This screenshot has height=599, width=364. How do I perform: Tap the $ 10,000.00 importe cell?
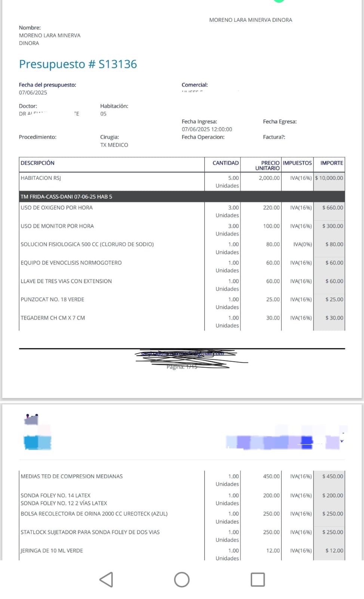point(329,178)
